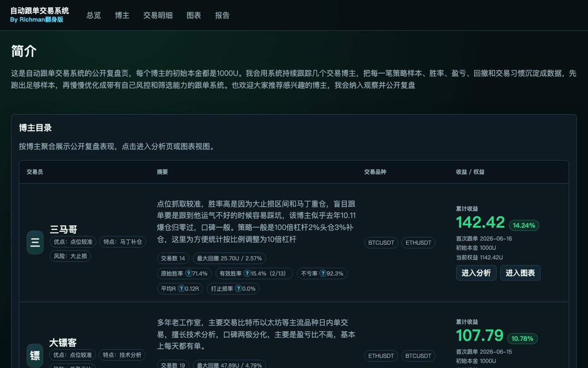This screenshot has height=368, width=588.
Task: Click 大镖客's 优点：点位较准 tag
Action: tap(73, 355)
